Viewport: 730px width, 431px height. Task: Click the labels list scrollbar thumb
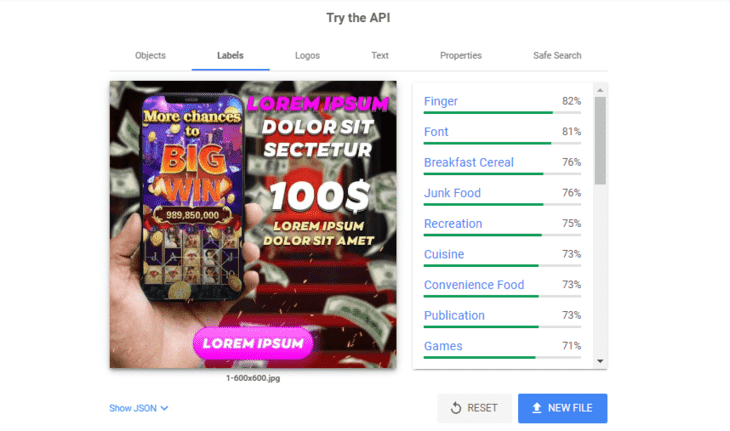click(600, 141)
